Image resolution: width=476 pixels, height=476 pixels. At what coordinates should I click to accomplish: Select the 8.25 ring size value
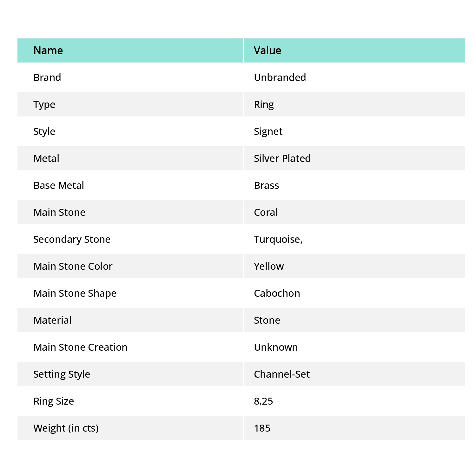pos(263,401)
